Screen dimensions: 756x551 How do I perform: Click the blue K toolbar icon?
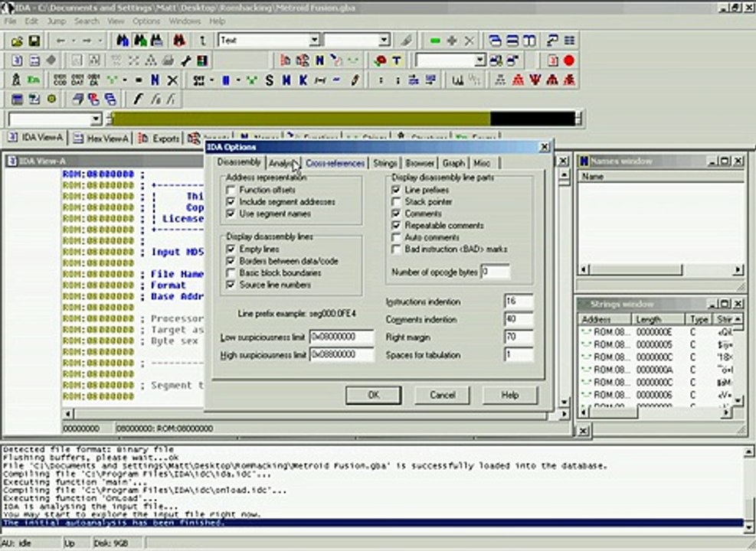coord(303,80)
